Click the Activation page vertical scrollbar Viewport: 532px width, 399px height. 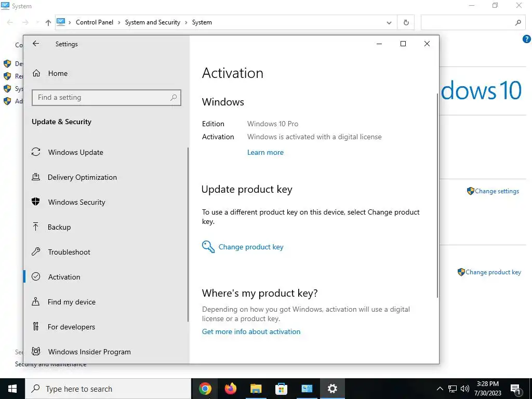[437, 196]
